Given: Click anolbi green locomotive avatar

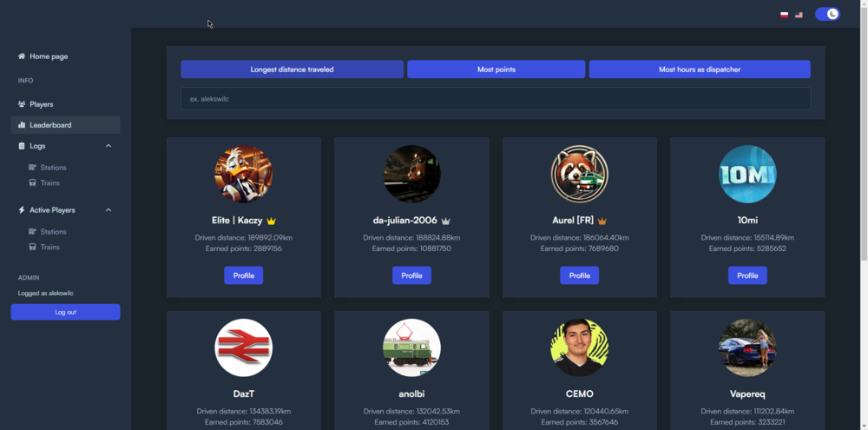Looking at the screenshot, I should tap(411, 347).
